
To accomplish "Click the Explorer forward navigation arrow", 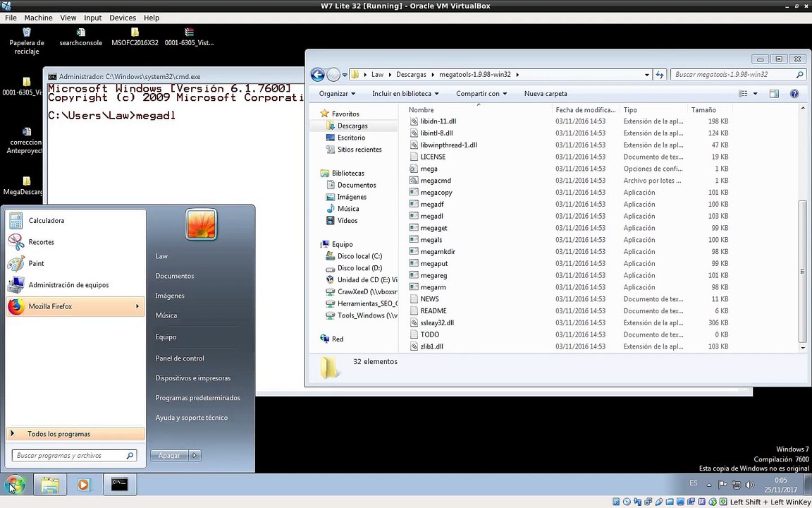I will tap(333, 75).
